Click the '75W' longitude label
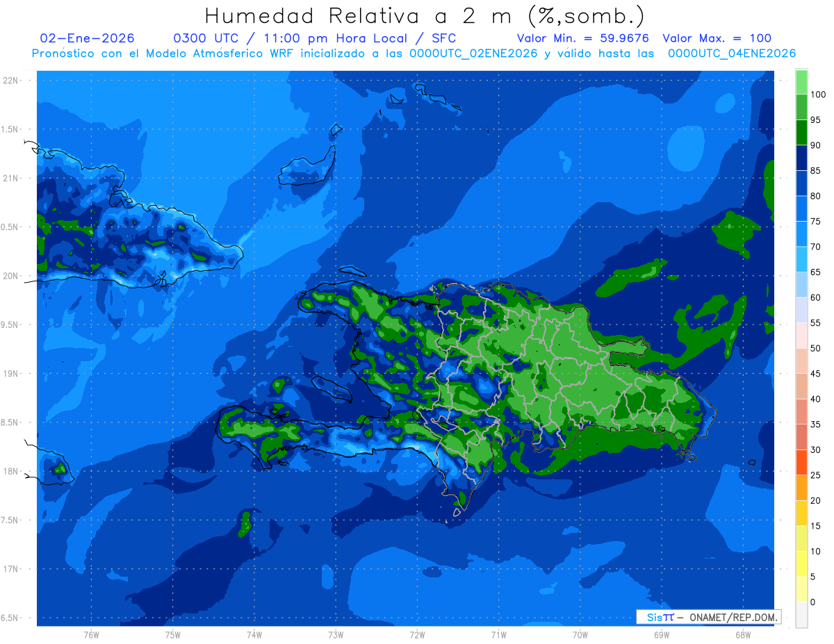Screen dimensions: 834x644 (x=172, y=634)
